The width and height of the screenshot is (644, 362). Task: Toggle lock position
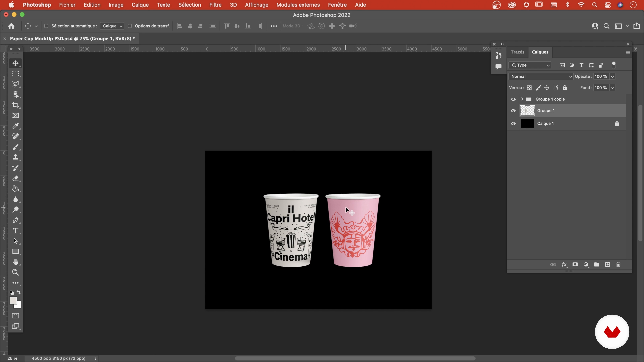tap(547, 88)
